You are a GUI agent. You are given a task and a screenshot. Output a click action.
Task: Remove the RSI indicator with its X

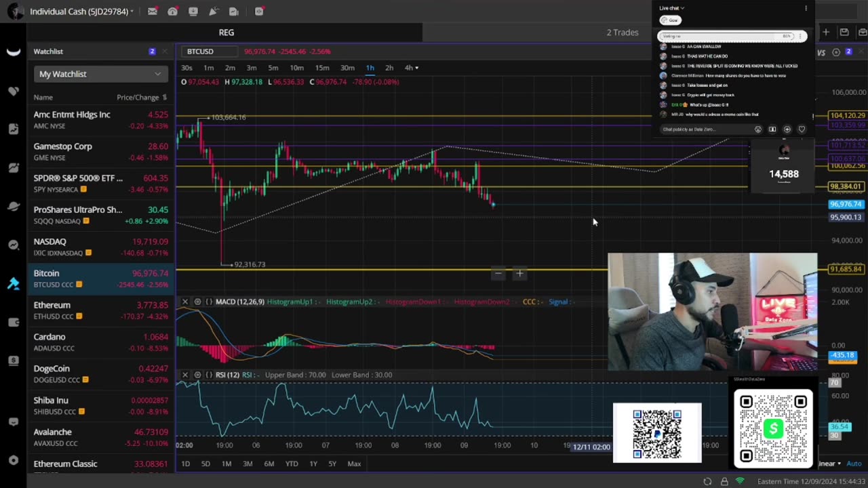coord(185,375)
